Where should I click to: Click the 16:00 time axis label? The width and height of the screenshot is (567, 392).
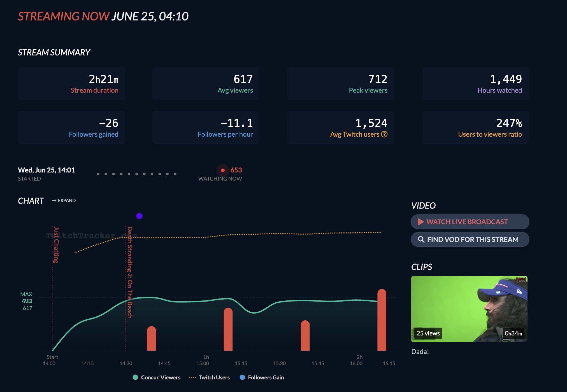[356, 363]
